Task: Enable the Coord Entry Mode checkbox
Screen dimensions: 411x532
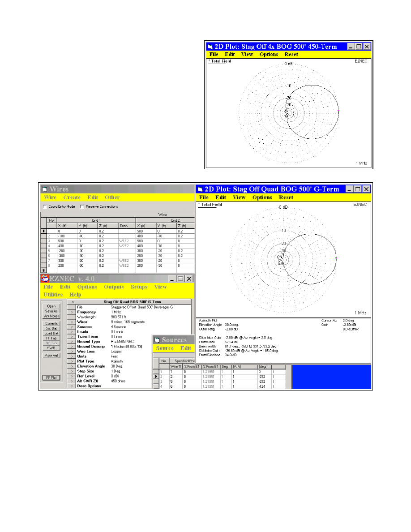Action: click(45, 206)
